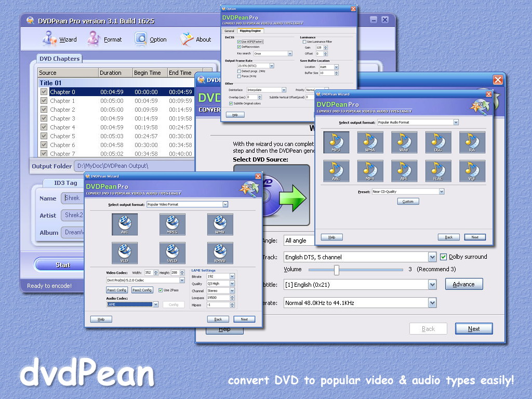532x399 pixels.
Task: Select the RA audio format icon
Action: tap(472, 142)
